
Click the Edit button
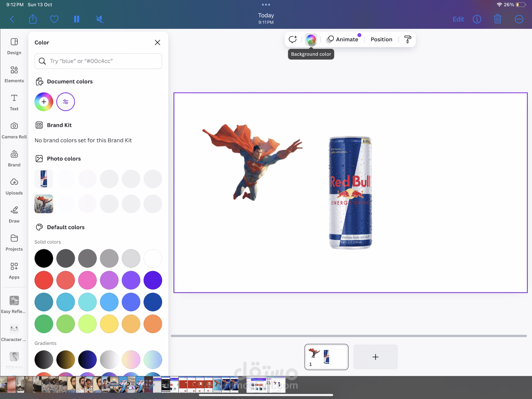click(458, 19)
